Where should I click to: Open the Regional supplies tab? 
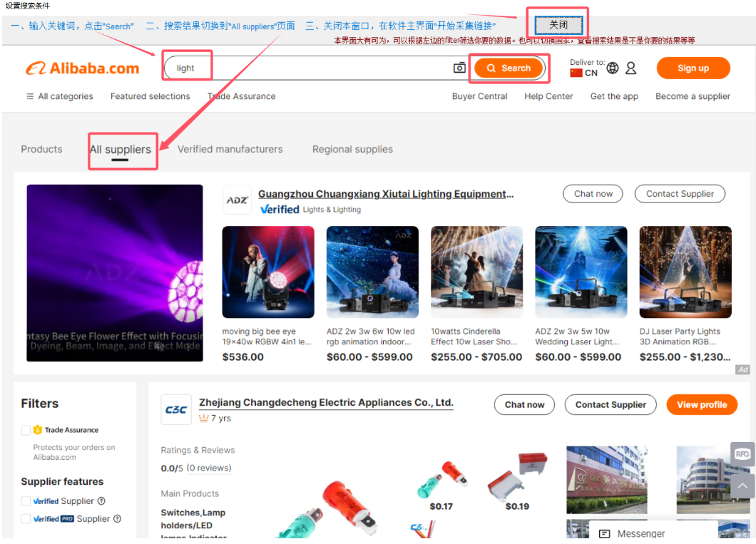pyautogui.click(x=352, y=150)
